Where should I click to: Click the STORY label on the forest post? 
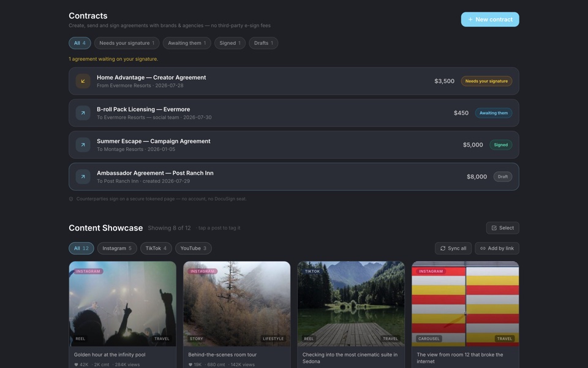[x=196, y=339]
